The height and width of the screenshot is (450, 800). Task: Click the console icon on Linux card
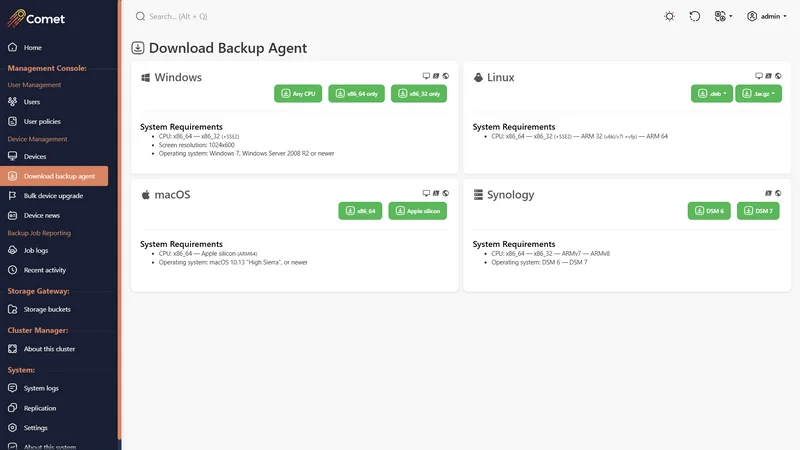tap(768, 76)
